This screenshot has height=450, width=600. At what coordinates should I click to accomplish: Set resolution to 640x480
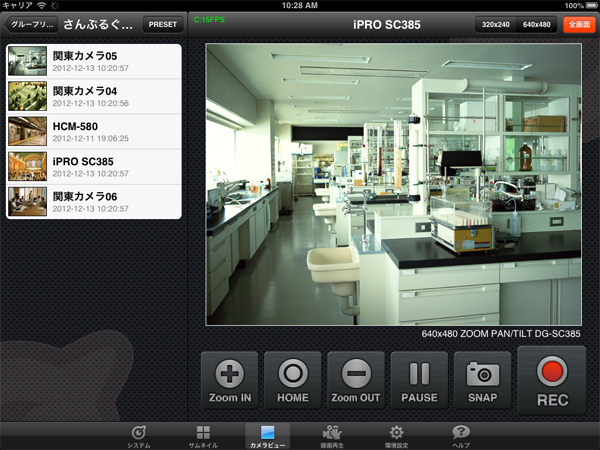(537, 23)
